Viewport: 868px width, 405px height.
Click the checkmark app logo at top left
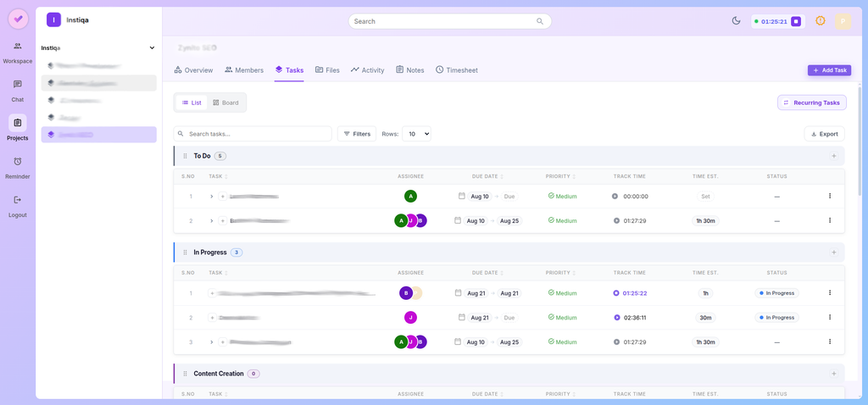point(19,19)
